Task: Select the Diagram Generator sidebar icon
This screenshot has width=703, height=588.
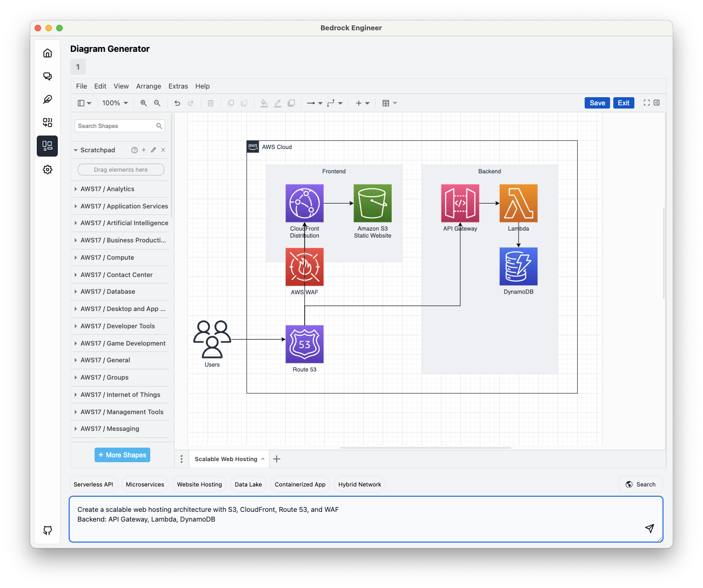Action: (48, 146)
